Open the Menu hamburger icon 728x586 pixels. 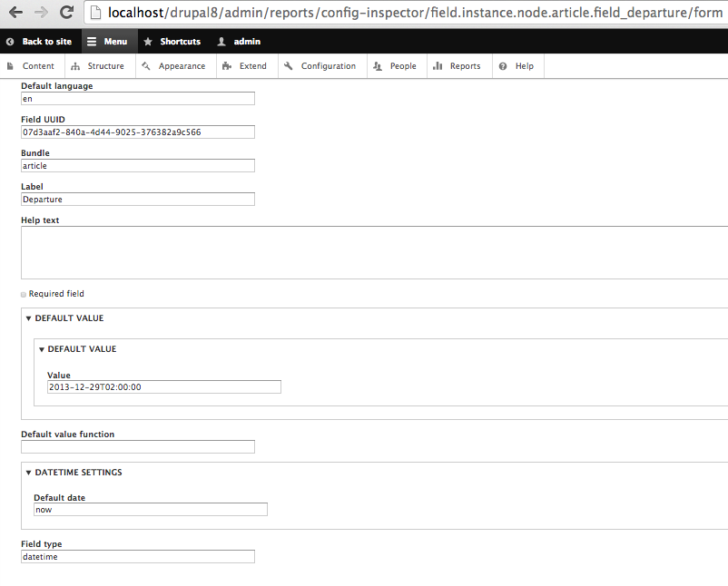(x=93, y=41)
